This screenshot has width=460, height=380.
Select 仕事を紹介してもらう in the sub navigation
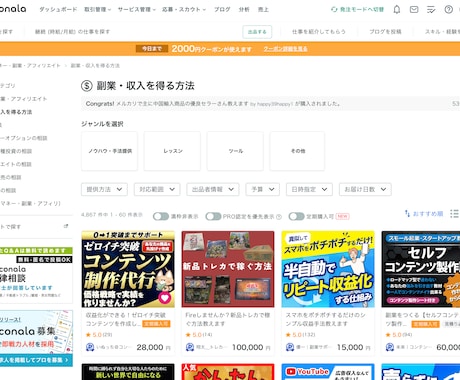click(x=319, y=32)
